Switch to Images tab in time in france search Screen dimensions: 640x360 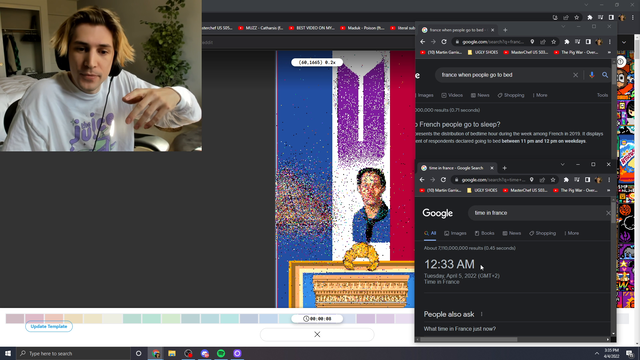coord(455,233)
